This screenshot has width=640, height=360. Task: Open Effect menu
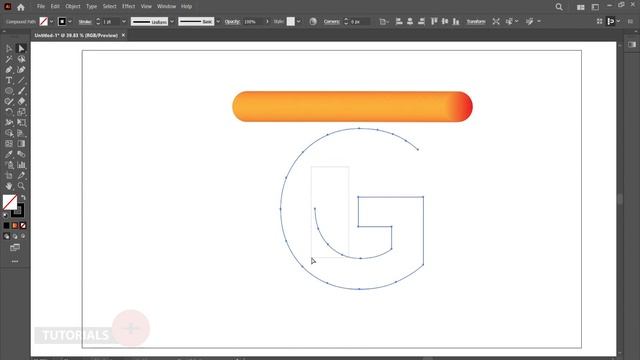click(x=129, y=7)
